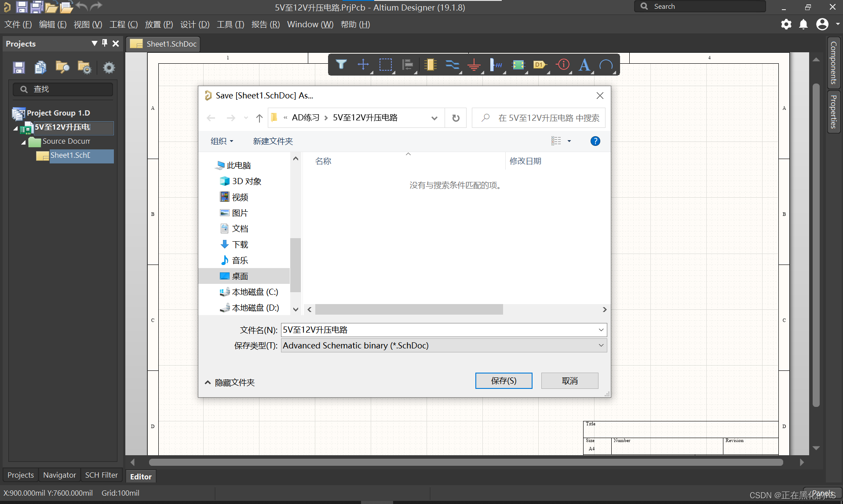Image resolution: width=843 pixels, height=504 pixels.
Task: Open 保存类型 file type dropdown
Action: [601, 345]
